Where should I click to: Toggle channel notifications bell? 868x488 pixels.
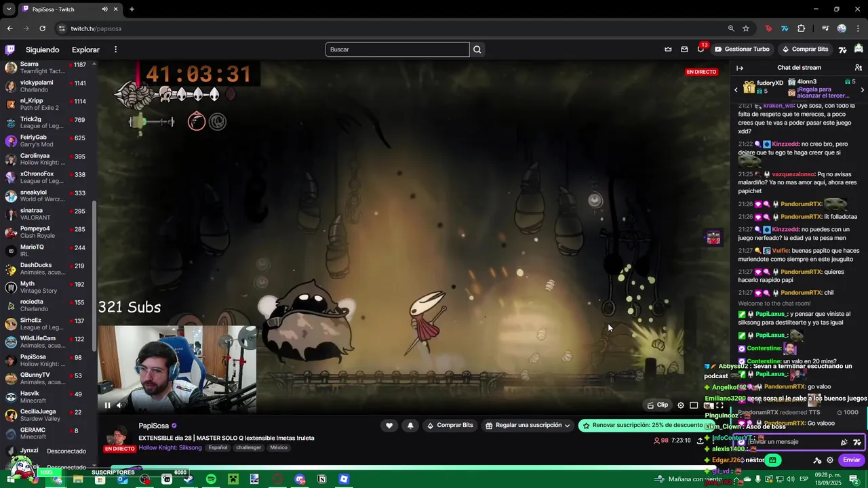tap(410, 426)
